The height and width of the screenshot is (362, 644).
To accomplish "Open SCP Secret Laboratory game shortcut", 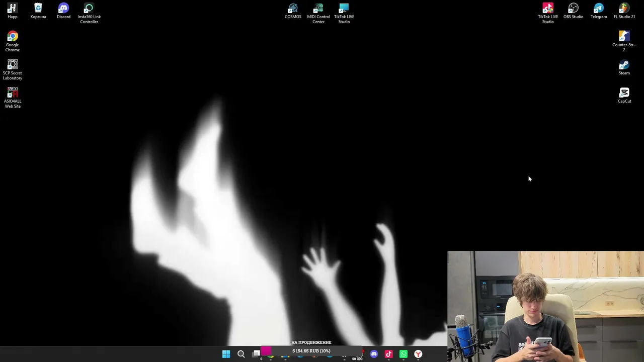I will click(x=13, y=69).
